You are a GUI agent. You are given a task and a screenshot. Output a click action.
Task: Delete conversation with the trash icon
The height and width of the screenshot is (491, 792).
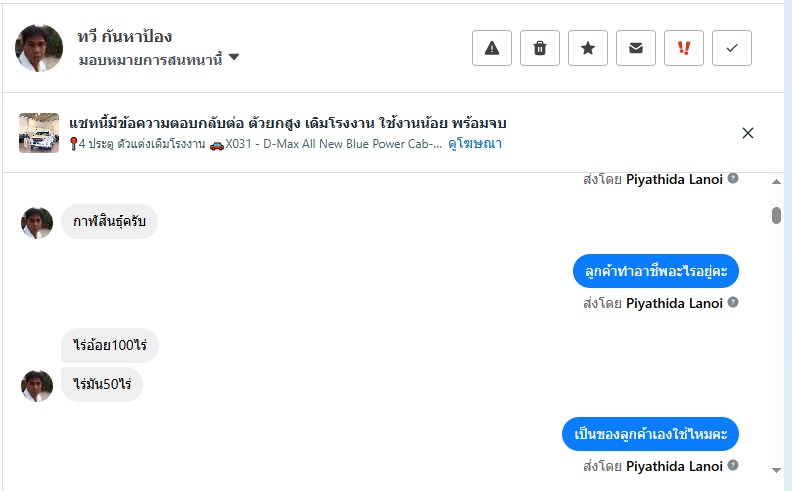pyautogui.click(x=540, y=48)
